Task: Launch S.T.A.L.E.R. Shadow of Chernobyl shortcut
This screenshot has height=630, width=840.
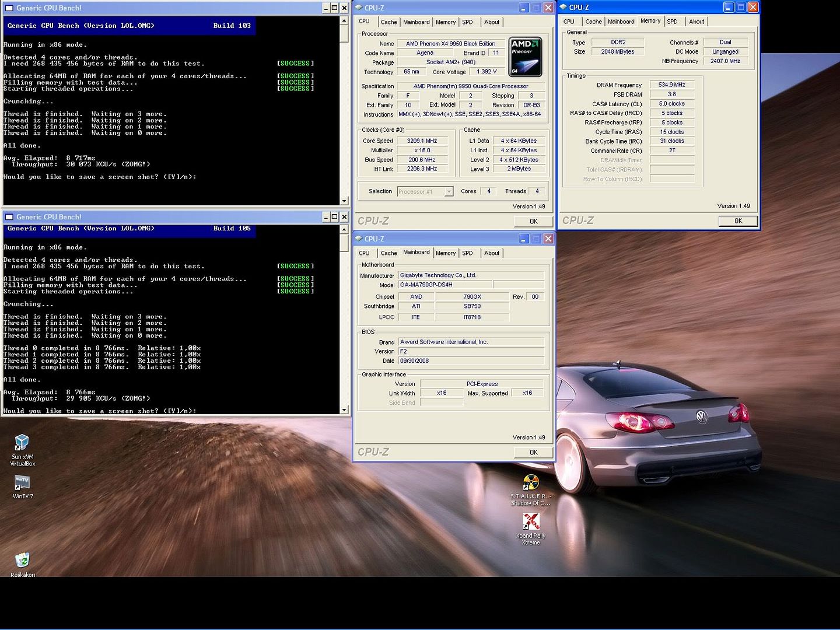Action: click(530, 490)
